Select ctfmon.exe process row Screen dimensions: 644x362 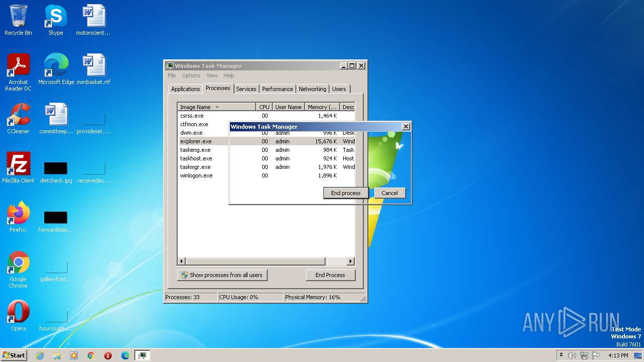[204, 124]
